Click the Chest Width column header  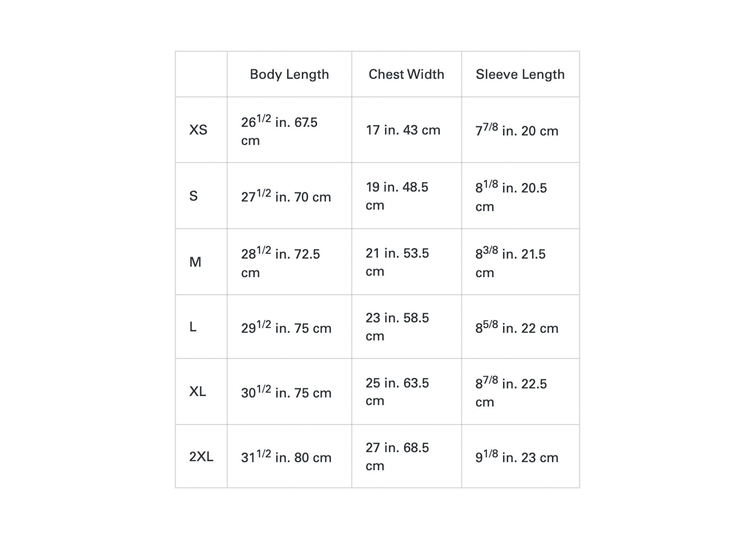[x=406, y=74]
